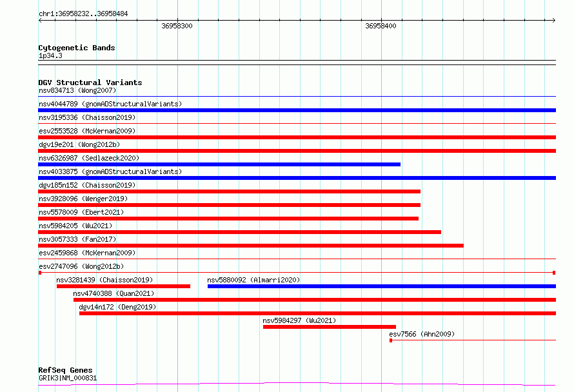Click the 36958300 ruler position label
The height and width of the screenshot is (392, 574).
coord(177,26)
